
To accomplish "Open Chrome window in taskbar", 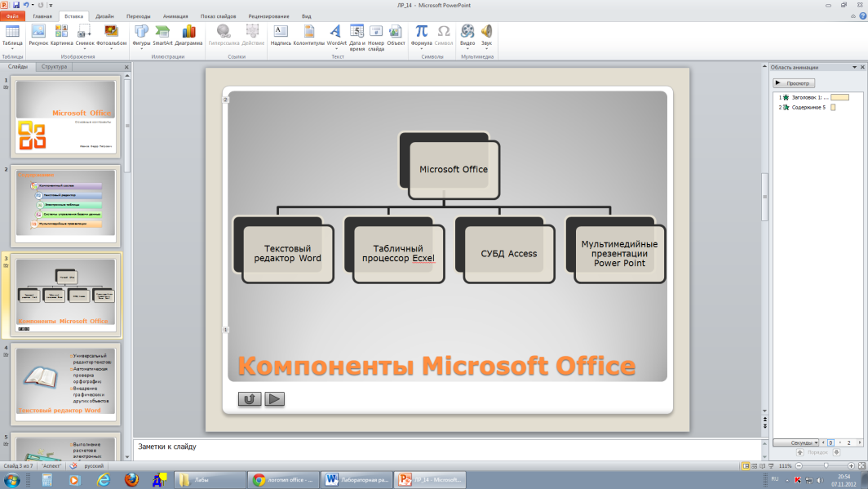I will [x=283, y=479].
